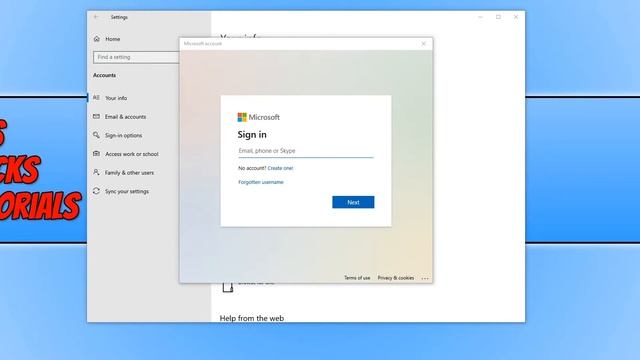640x360 pixels.
Task: Select the Family & other users person icon
Action: [96, 172]
